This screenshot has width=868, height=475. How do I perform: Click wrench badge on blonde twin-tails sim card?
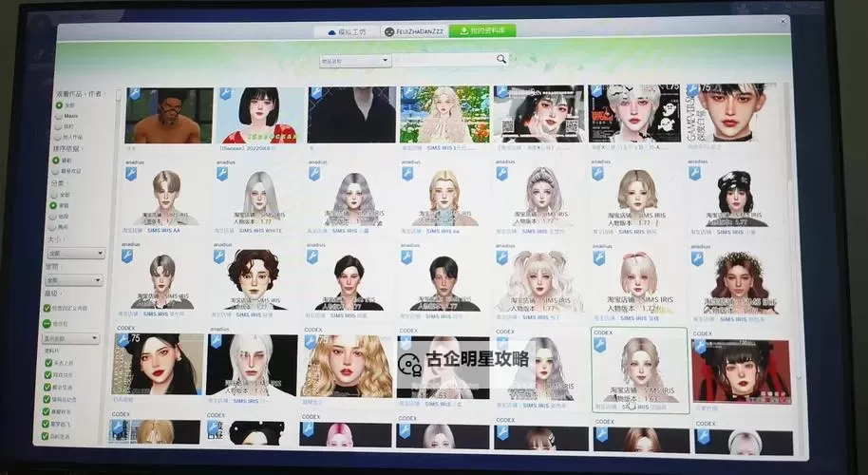coord(501,258)
